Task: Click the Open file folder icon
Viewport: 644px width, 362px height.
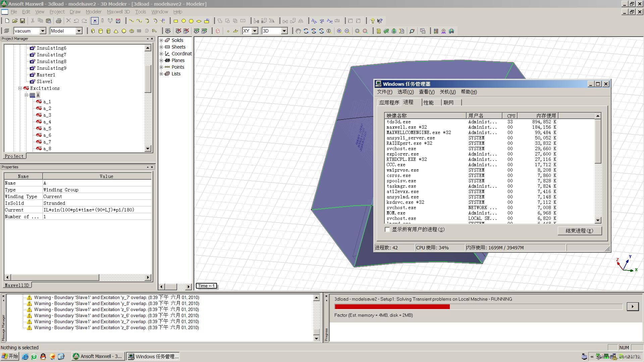Action: [15, 21]
